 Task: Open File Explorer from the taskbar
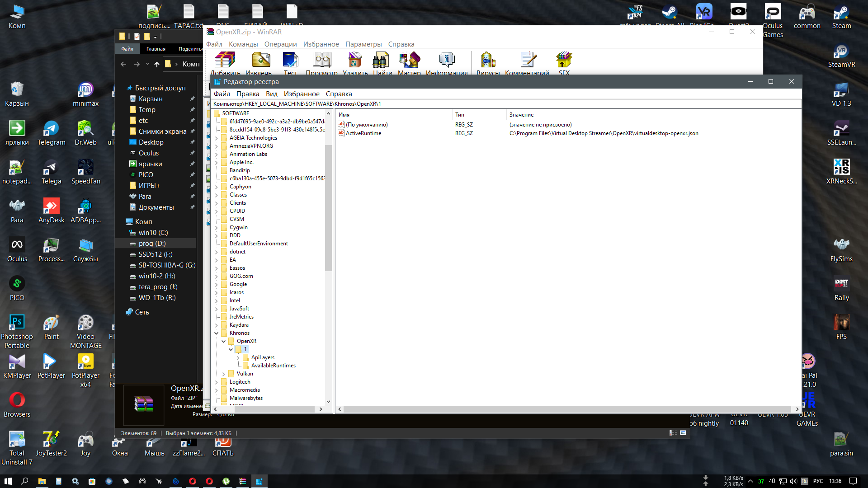tap(42, 481)
